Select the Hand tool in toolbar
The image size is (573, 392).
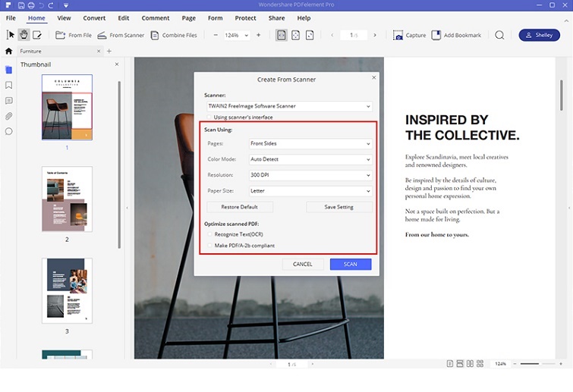tap(24, 35)
